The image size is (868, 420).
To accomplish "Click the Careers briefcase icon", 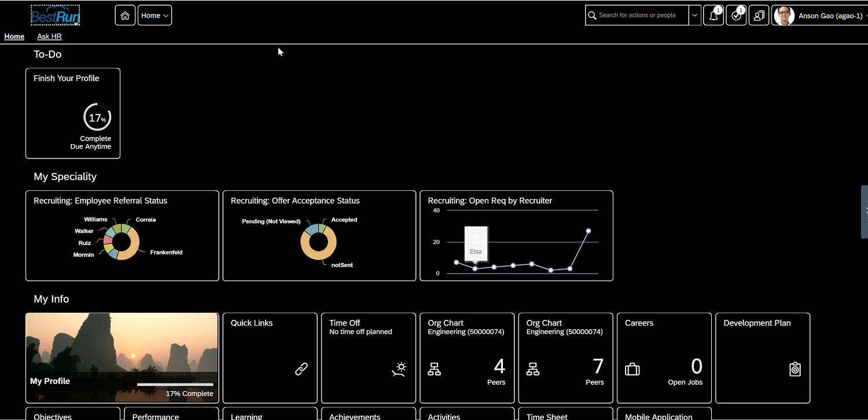I will 632,369.
